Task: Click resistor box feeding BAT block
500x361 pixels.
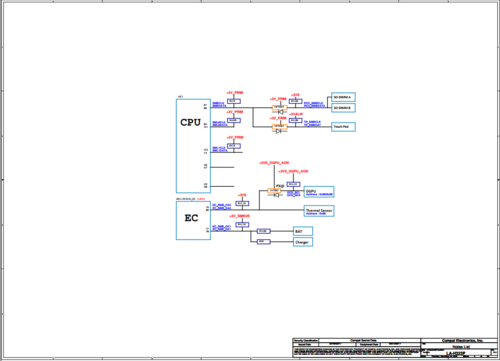Action: 263,231
